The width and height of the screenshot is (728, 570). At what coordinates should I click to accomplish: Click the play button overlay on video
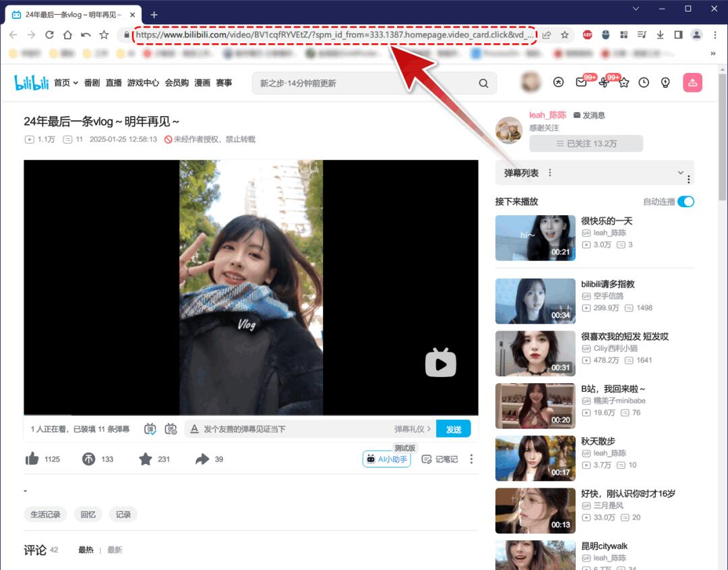point(441,363)
